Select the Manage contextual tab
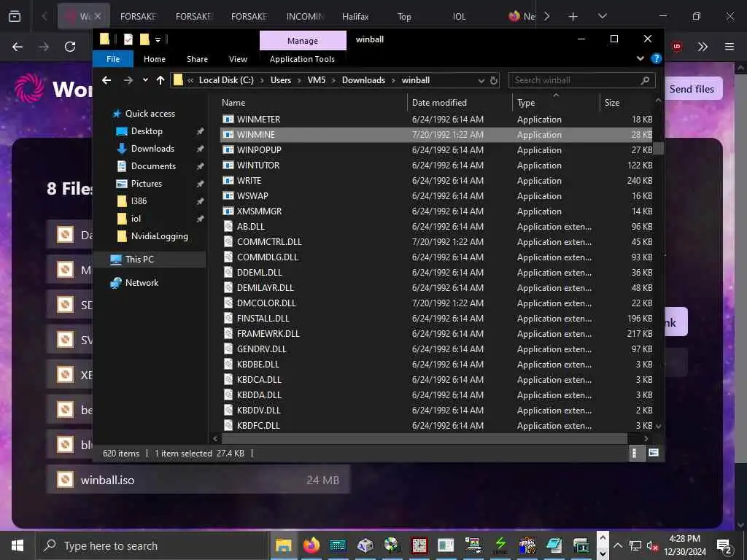This screenshot has height=560, width=747. (303, 41)
